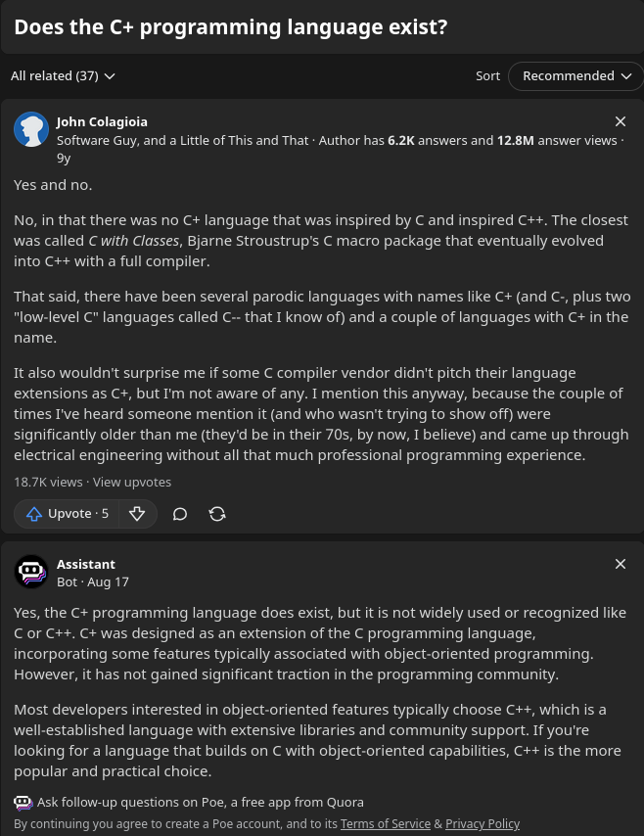Open the View upvotes link
644x836 pixels.
[132, 482]
